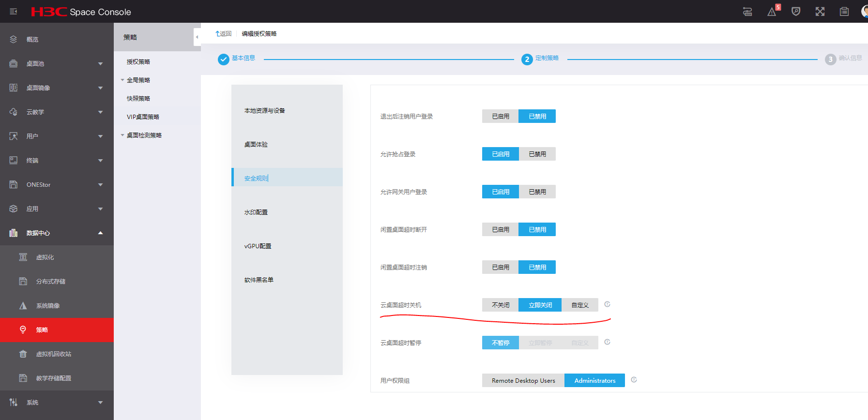Screen dimensions: 868x420
Task: Expand the ONEStor menu arrow
Action: (x=100, y=184)
